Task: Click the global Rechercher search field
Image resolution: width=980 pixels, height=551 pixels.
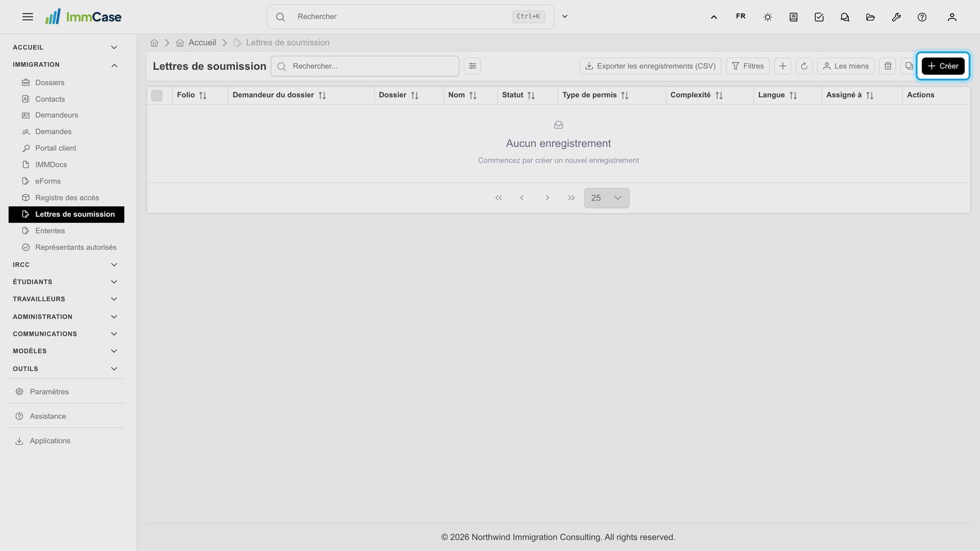Action: pos(410,17)
